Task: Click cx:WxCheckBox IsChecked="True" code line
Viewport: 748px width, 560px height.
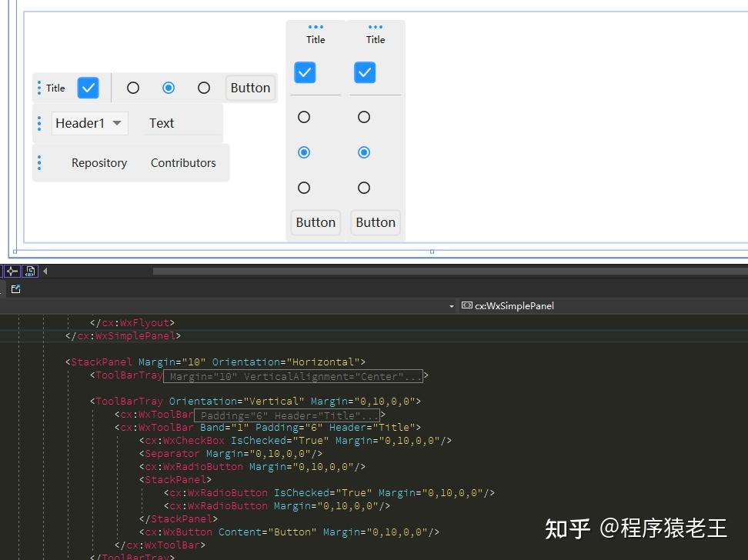Action: pos(296,440)
